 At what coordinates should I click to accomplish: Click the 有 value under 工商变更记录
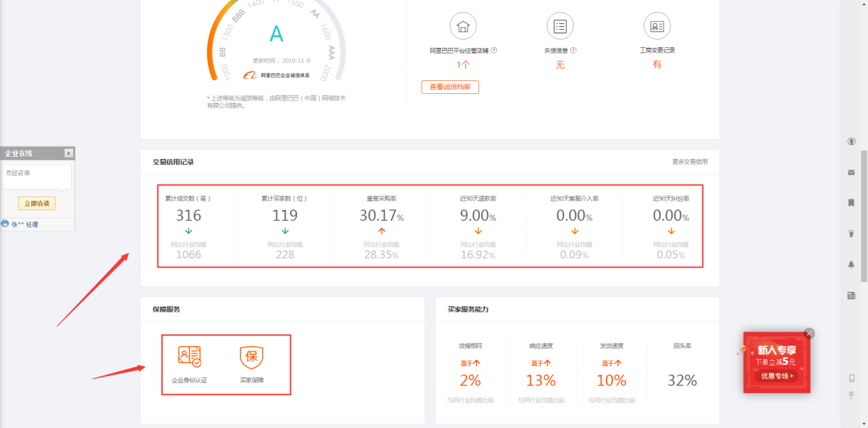(657, 64)
